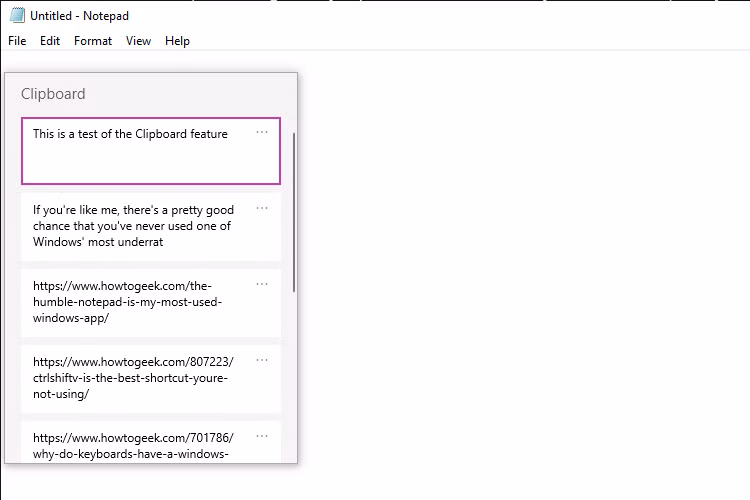This screenshot has height=500, width=750.
Task: Open the View menu
Action: 139,41
